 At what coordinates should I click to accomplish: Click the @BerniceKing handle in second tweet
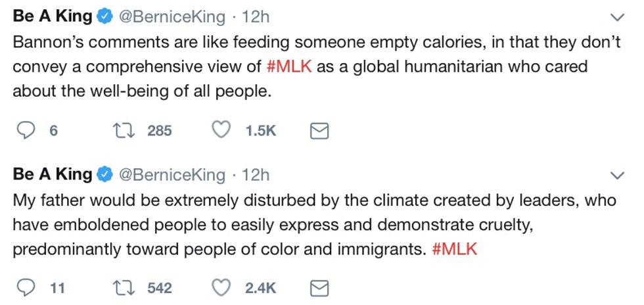click(x=171, y=175)
